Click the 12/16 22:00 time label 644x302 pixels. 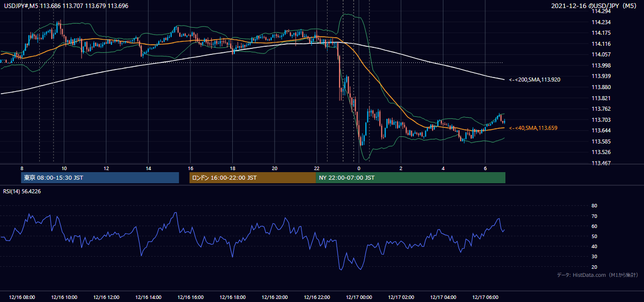pyautogui.click(x=316, y=297)
